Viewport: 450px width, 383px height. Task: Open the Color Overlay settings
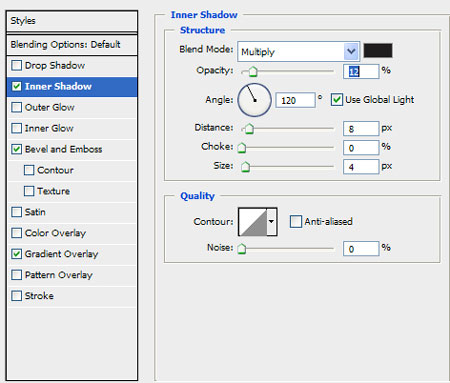point(55,233)
